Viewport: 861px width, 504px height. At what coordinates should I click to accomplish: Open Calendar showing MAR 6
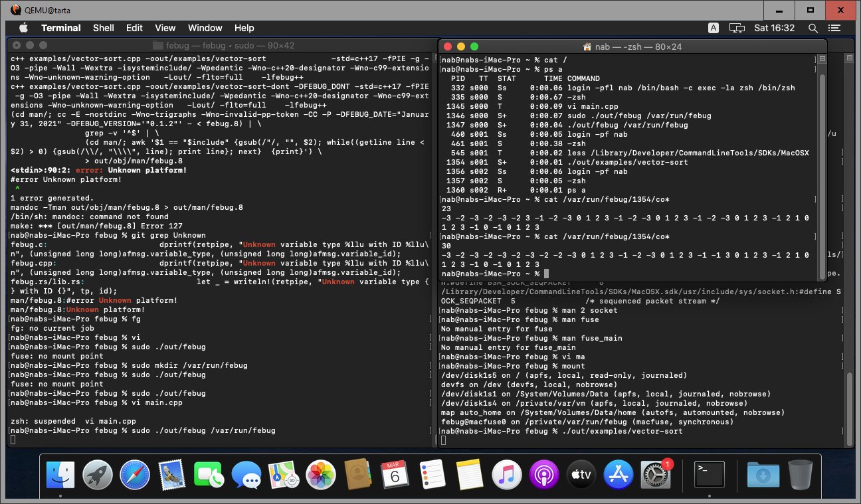click(395, 475)
